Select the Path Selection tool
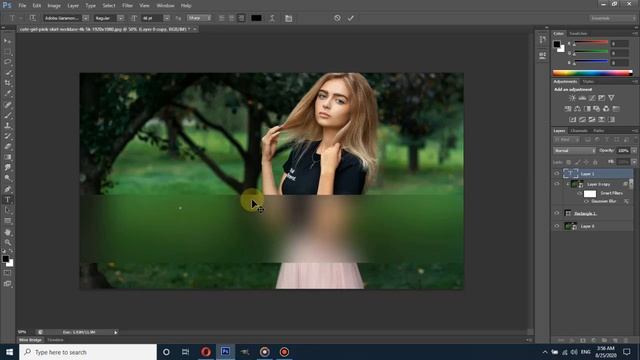This screenshot has height=360, width=640. click(7, 210)
